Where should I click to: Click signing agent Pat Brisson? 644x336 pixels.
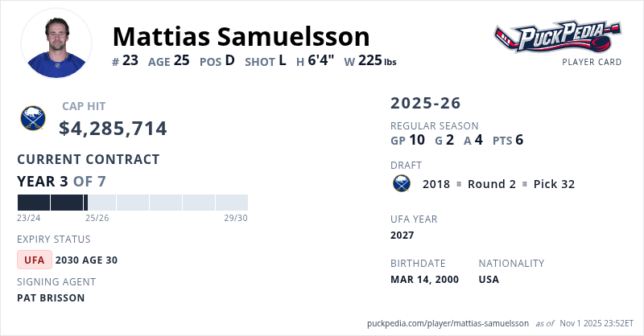pos(51,297)
